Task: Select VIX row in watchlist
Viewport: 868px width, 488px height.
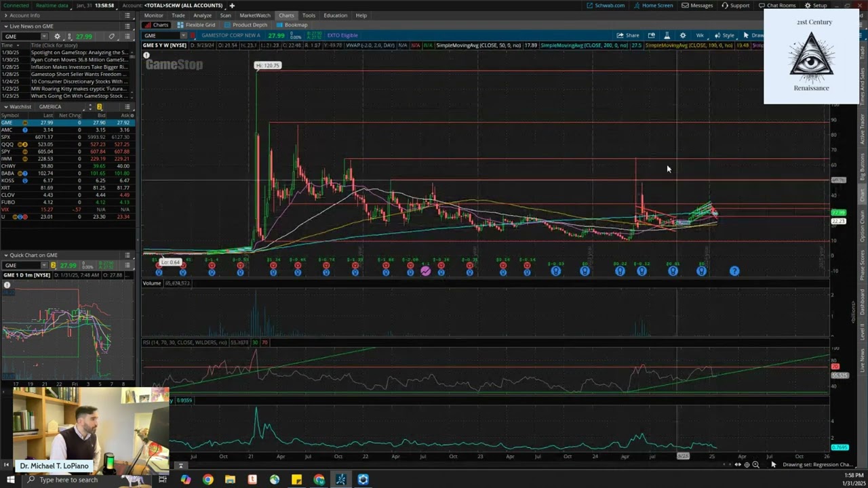Action: coord(67,209)
